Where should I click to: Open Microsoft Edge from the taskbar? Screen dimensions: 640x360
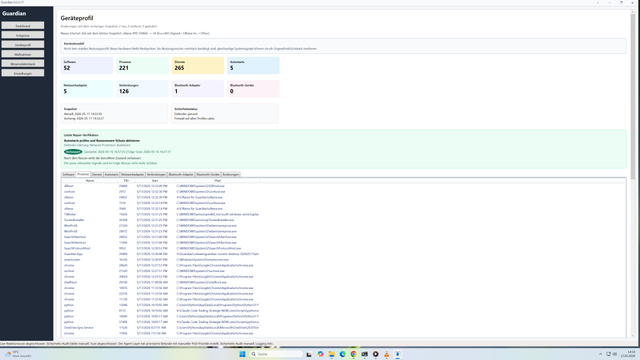342,354
